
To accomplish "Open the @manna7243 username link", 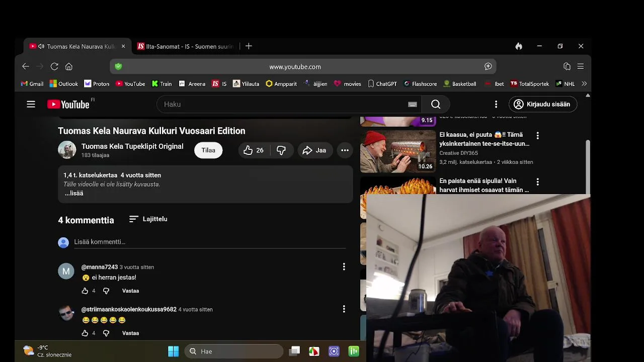I will (100, 267).
